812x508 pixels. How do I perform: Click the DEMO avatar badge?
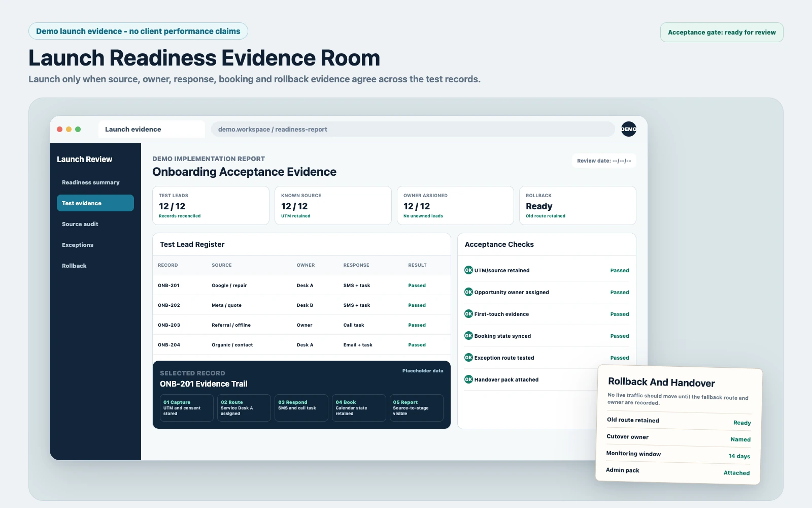[x=629, y=129]
